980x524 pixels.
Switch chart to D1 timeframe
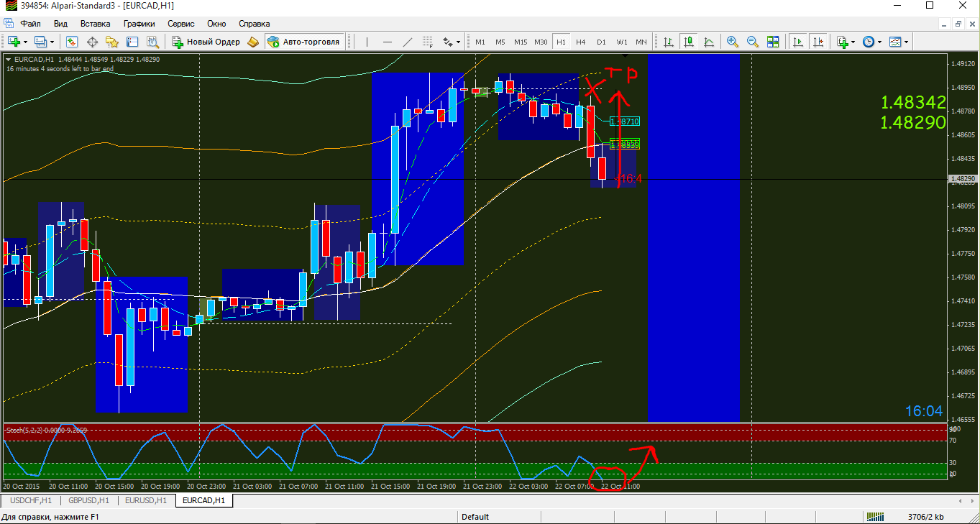601,42
